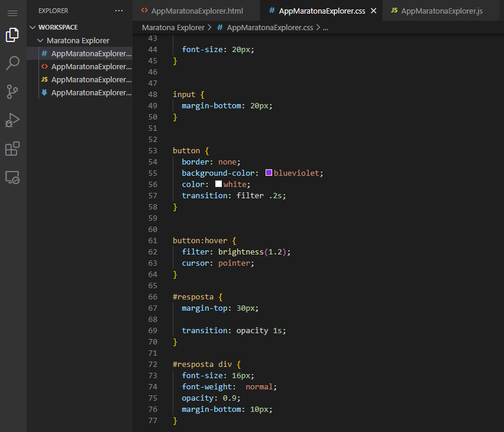This screenshot has width=504, height=432.
Task: Click line number 53 in the editor
Action: (x=153, y=150)
